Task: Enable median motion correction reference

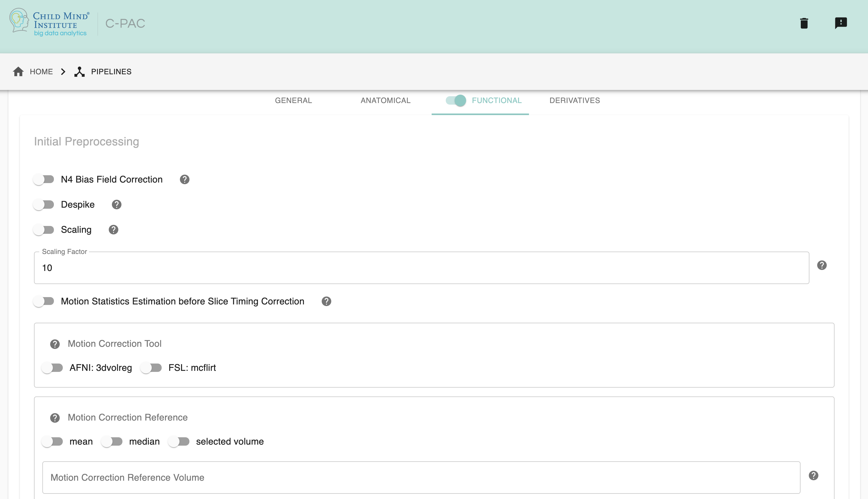Action: (x=112, y=441)
